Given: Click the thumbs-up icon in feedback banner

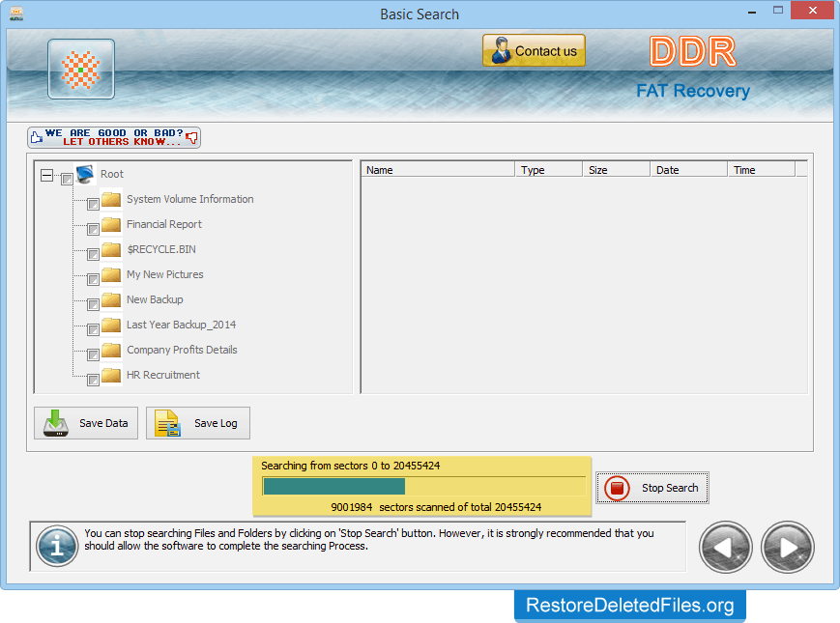Looking at the screenshot, I should (x=37, y=137).
